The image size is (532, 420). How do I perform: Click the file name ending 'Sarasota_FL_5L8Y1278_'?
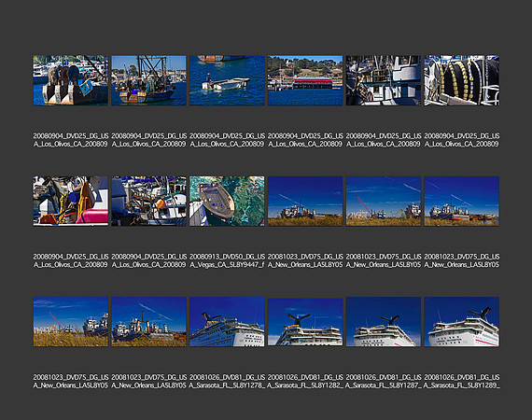pos(227,382)
